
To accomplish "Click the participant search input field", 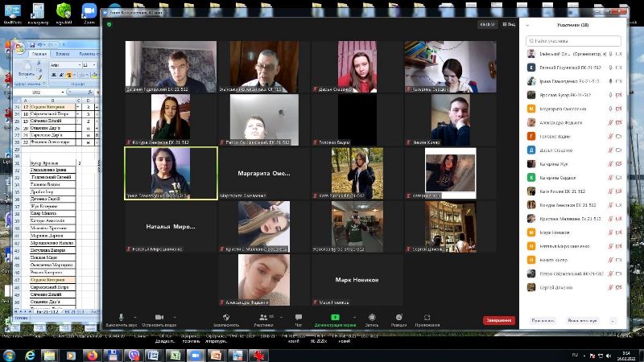I will tap(573, 39).
